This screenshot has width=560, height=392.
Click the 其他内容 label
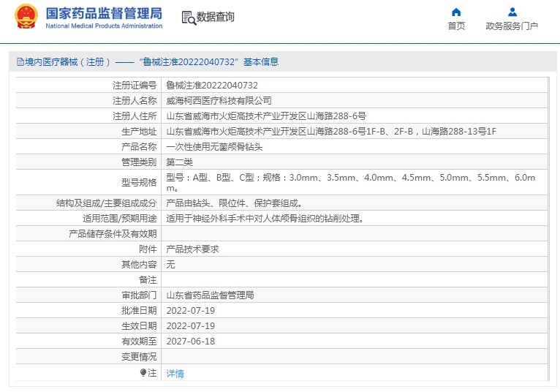[139, 265]
